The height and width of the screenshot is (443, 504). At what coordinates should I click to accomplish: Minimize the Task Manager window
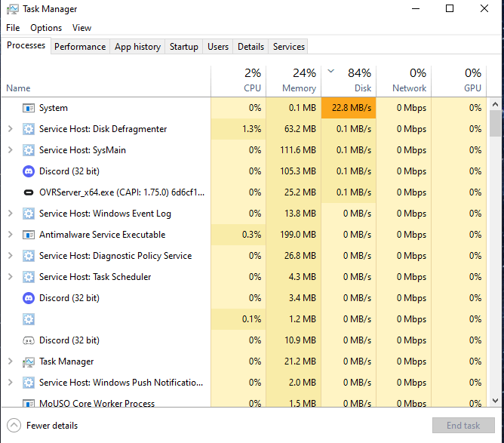click(416, 9)
